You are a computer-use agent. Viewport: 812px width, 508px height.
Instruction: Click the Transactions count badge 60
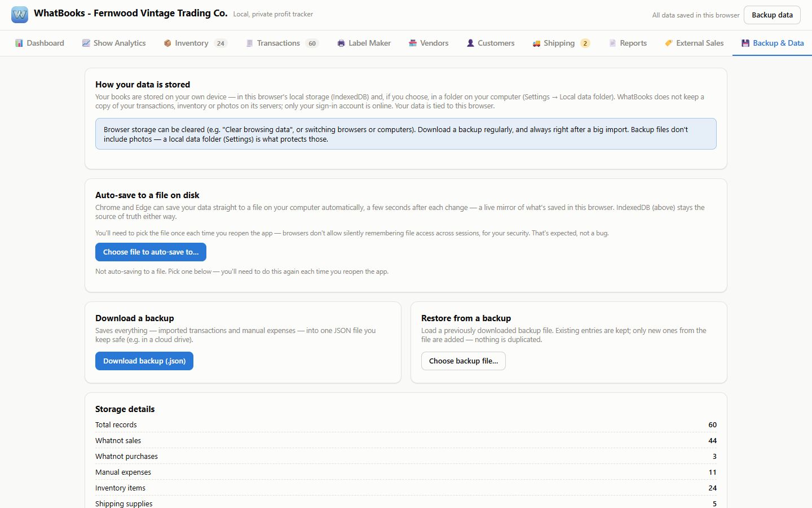pyautogui.click(x=312, y=43)
